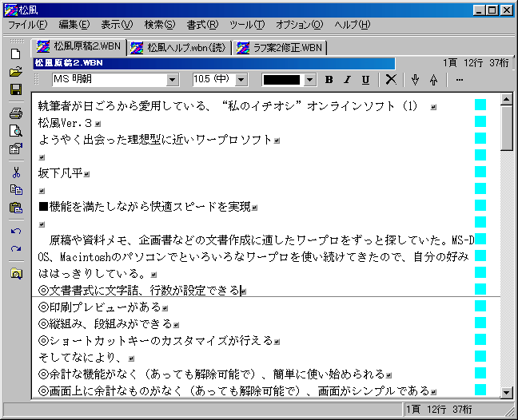Click the vertical scrollbar thumb
This screenshot has height=420, width=518.
click(506, 128)
